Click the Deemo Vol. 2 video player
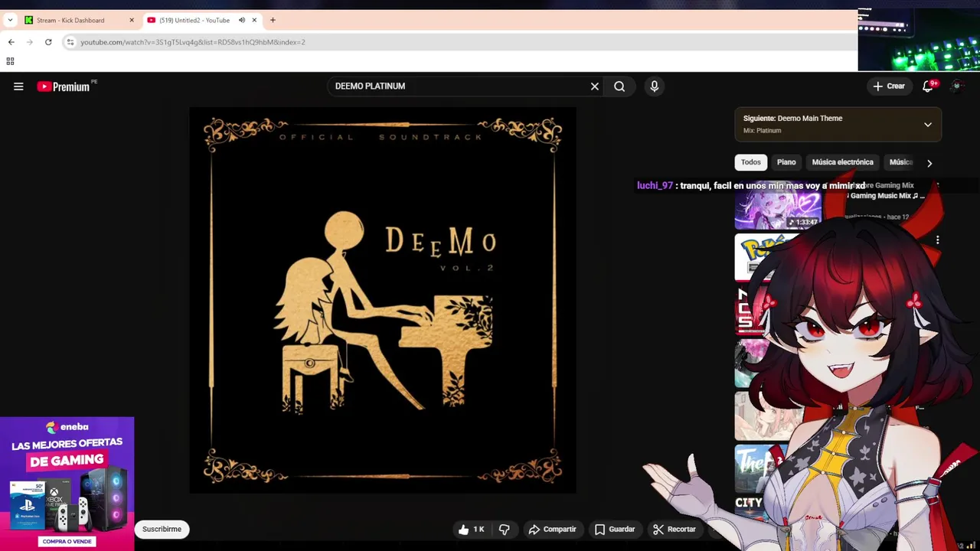This screenshot has height=551, width=980. click(x=383, y=300)
